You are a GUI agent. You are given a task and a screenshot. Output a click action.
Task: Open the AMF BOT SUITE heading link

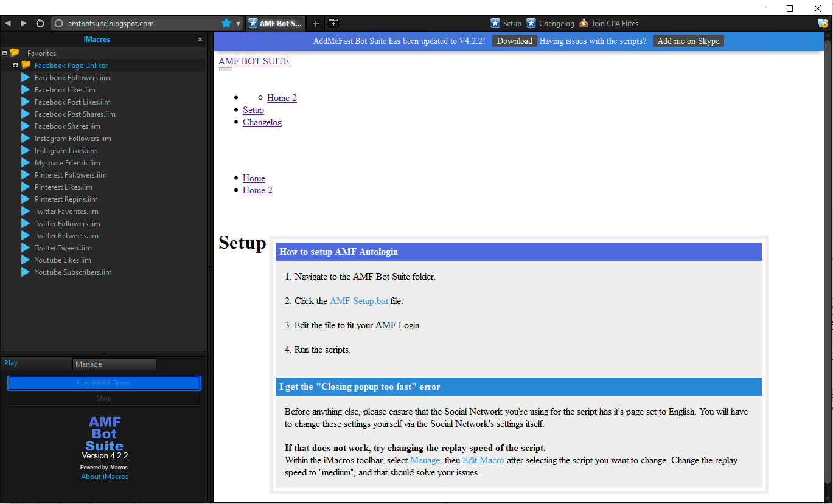[254, 61]
